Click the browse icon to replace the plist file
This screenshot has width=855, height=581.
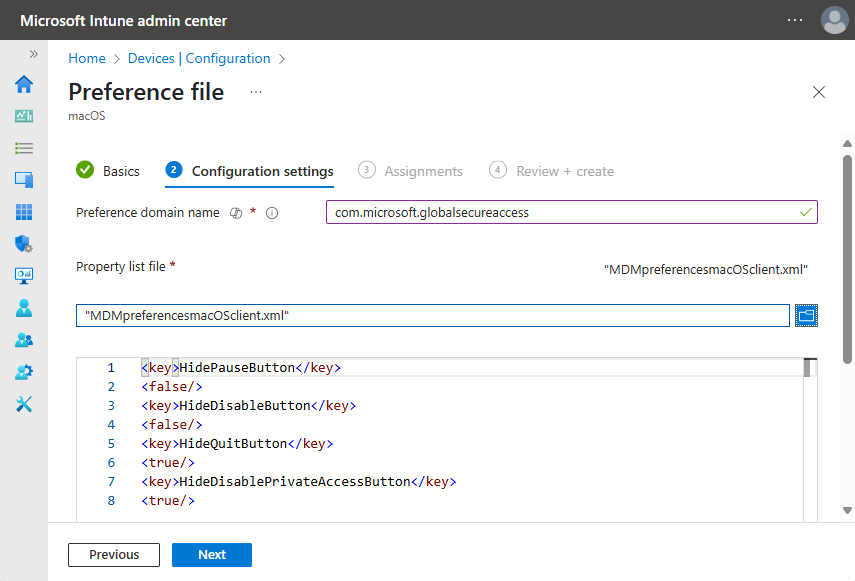[806, 315]
